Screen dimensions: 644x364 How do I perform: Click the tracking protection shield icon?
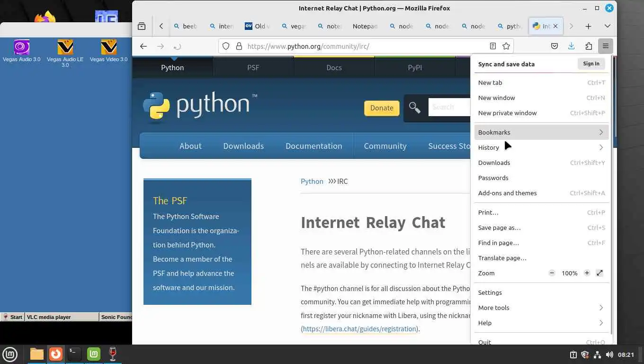[226, 46]
